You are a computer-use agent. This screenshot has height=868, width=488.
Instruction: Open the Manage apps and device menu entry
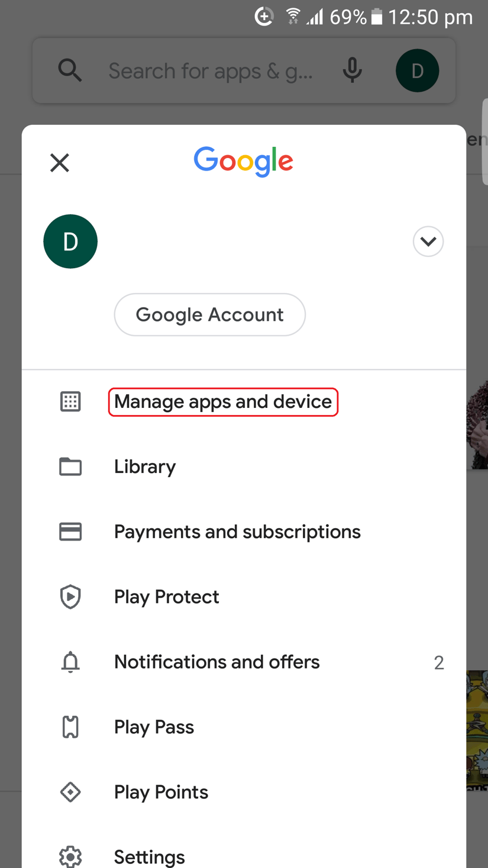(x=222, y=401)
